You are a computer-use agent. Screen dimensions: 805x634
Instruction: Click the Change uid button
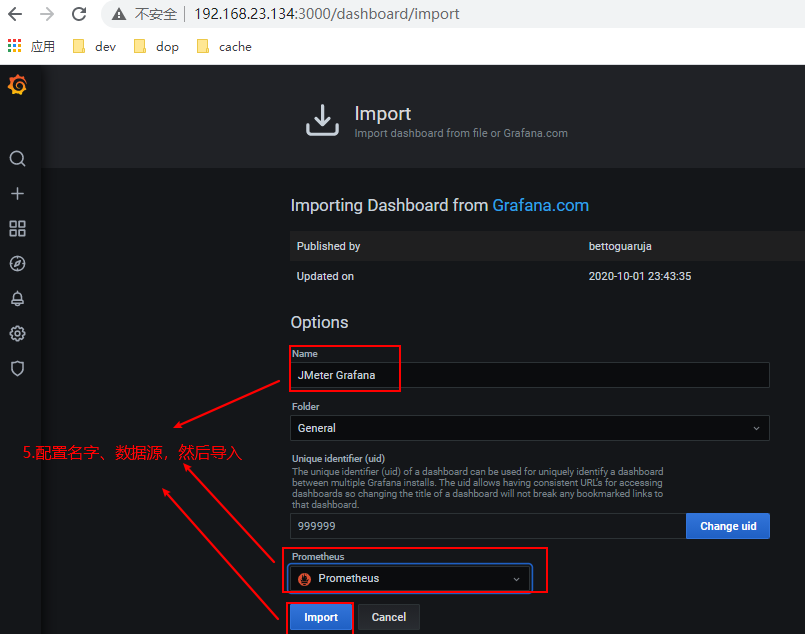(x=727, y=526)
